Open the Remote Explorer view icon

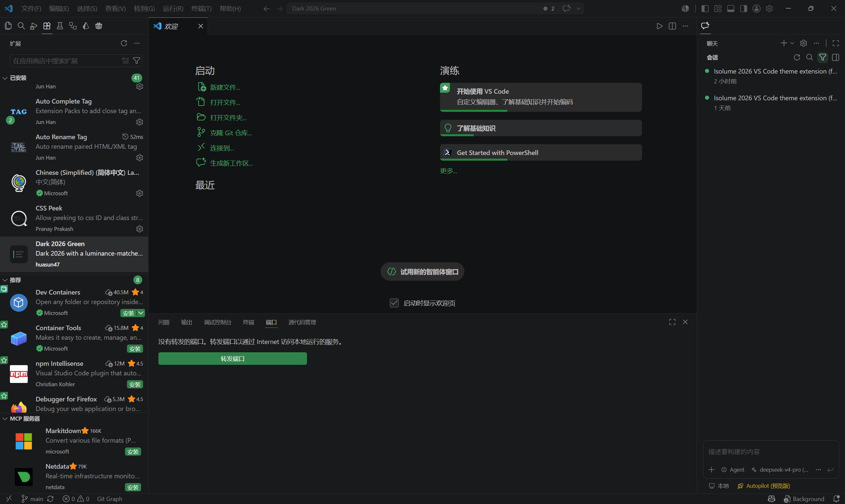[73, 26]
